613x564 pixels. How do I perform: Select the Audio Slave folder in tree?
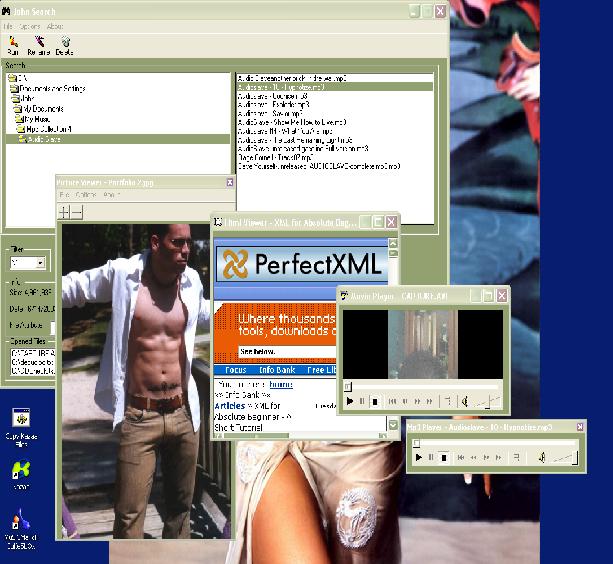click(x=46, y=139)
